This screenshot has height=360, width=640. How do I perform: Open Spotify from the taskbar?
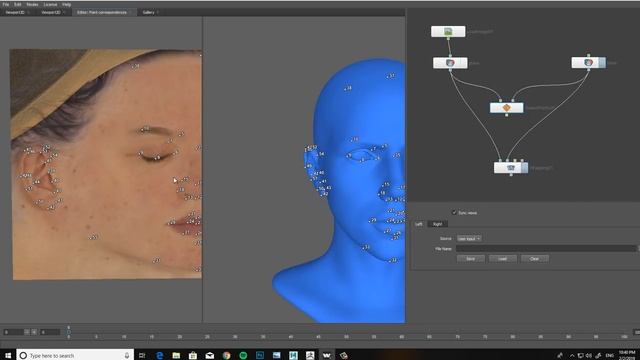click(x=243, y=356)
